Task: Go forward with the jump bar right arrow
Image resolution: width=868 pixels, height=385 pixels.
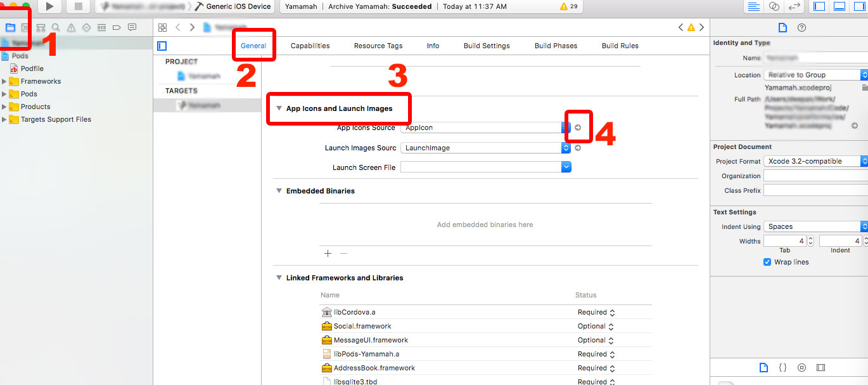Action: [192, 27]
